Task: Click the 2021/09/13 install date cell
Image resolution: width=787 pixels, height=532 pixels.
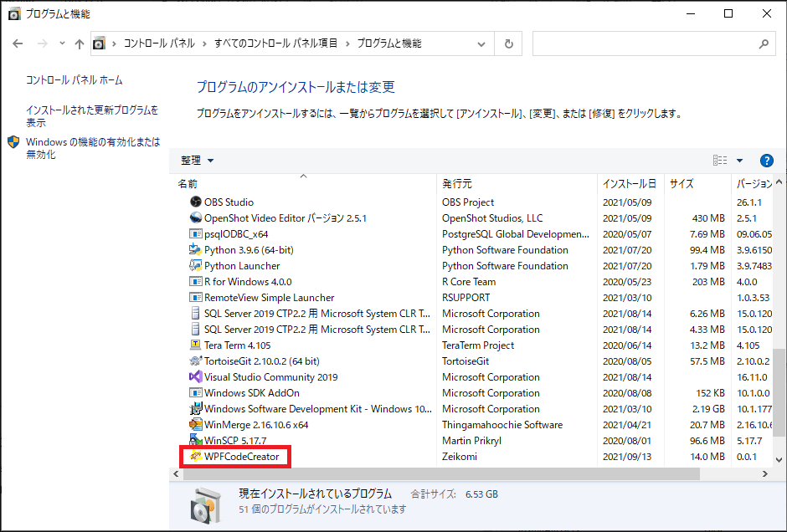Action: (627, 456)
